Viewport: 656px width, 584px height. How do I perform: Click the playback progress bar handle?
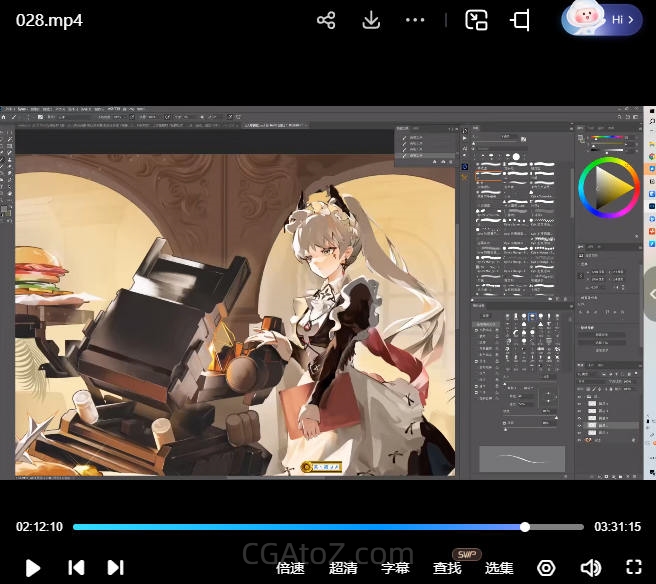click(x=525, y=527)
